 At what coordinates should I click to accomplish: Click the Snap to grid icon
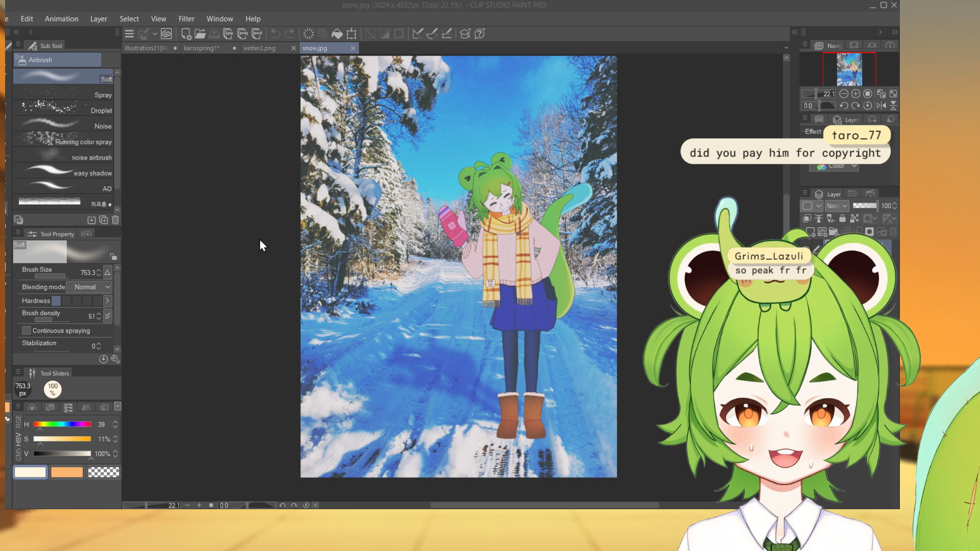[447, 34]
